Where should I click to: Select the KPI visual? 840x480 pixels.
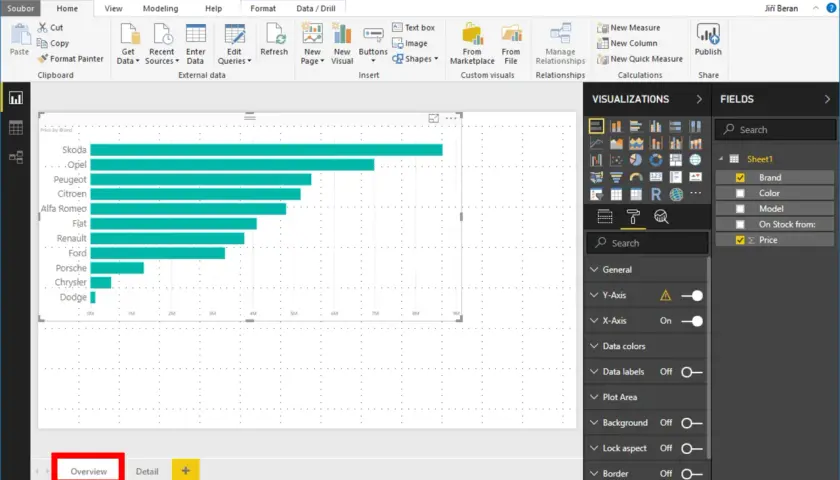click(695, 177)
